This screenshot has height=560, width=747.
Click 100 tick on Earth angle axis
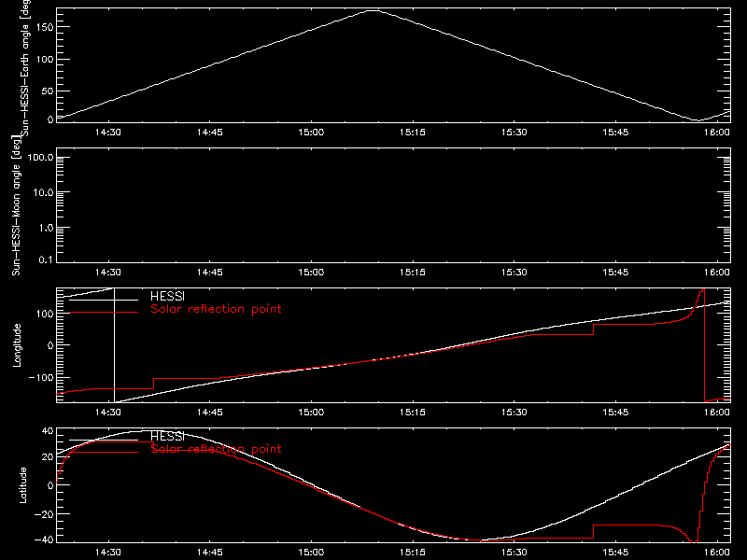click(x=44, y=60)
